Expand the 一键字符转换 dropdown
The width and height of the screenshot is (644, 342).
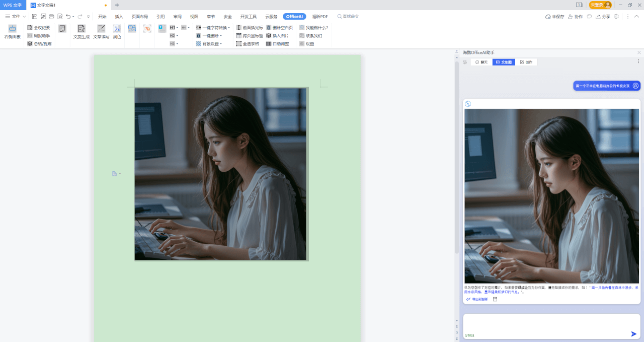tap(229, 27)
